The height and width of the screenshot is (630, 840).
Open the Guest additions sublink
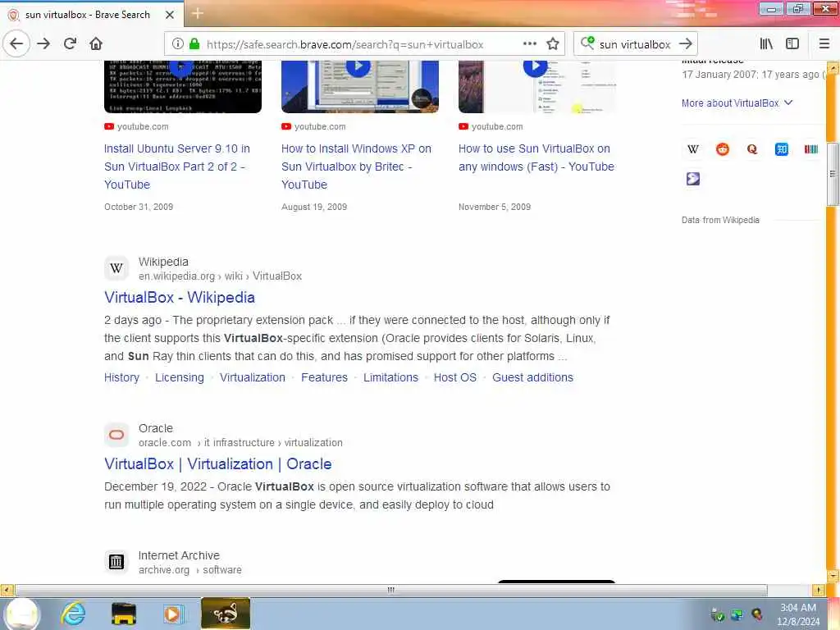pos(532,377)
